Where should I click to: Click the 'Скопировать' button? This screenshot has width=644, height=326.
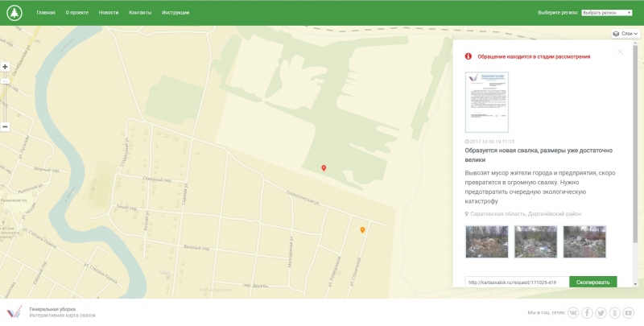(592, 283)
